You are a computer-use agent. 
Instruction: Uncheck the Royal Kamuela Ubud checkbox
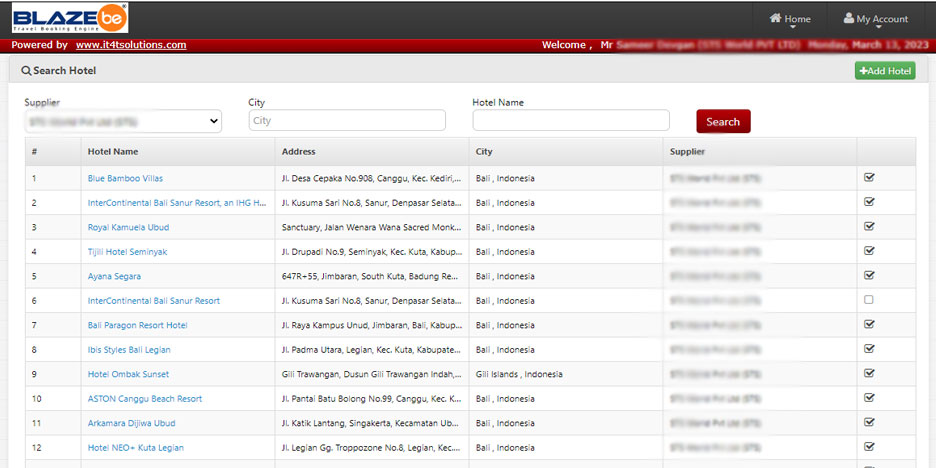click(x=868, y=227)
